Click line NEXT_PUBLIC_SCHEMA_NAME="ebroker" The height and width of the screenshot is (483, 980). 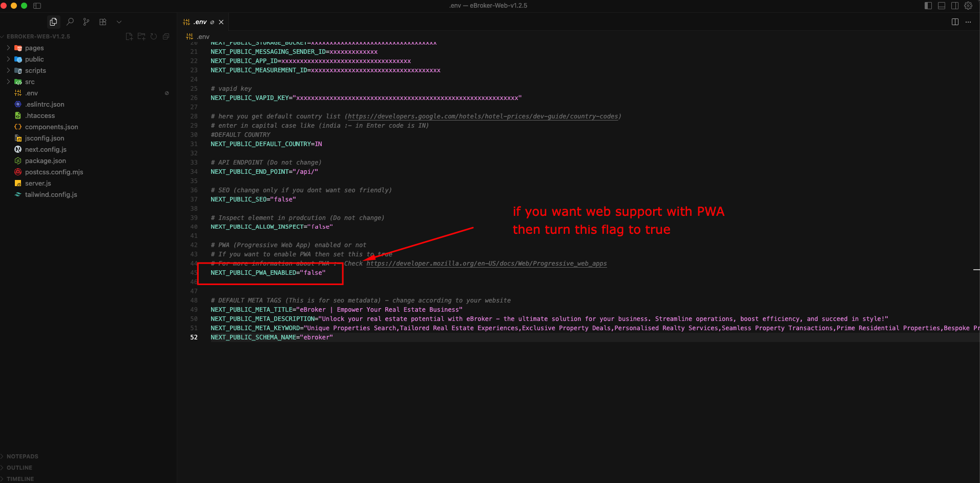point(272,337)
